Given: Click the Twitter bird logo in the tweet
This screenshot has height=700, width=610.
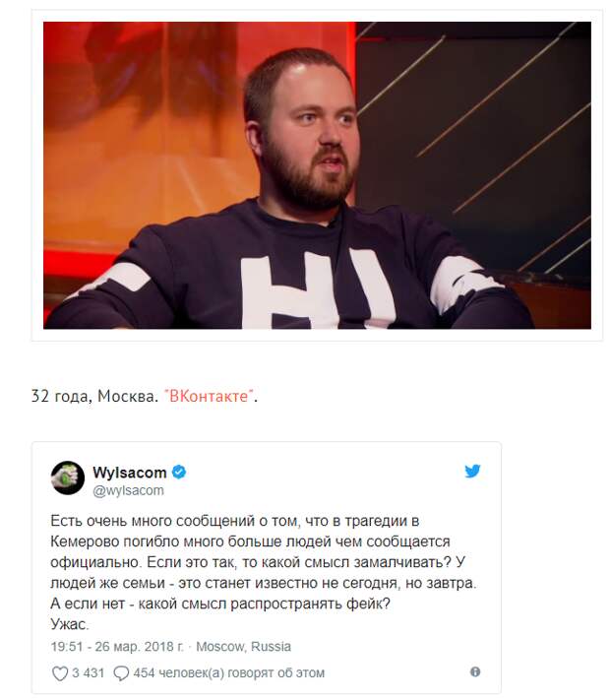Looking at the screenshot, I should point(472,471).
